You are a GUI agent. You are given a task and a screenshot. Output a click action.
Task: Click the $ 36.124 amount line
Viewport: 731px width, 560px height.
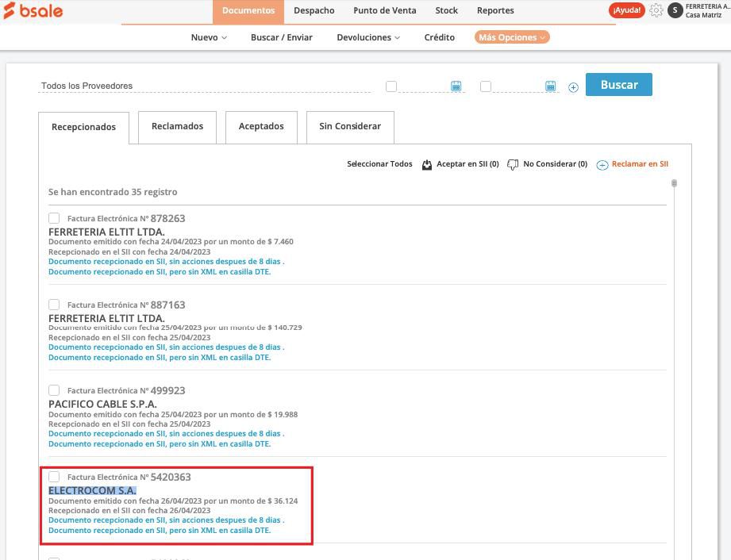coord(173,501)
